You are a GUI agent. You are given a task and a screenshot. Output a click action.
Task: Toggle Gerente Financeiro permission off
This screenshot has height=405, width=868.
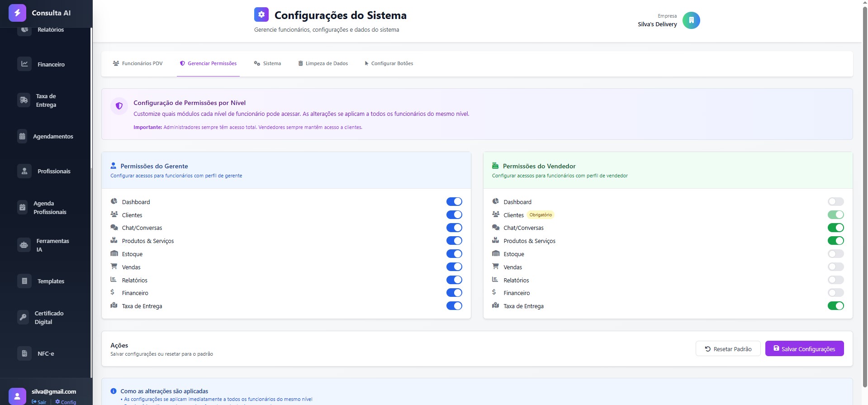(x=454, y=293)
